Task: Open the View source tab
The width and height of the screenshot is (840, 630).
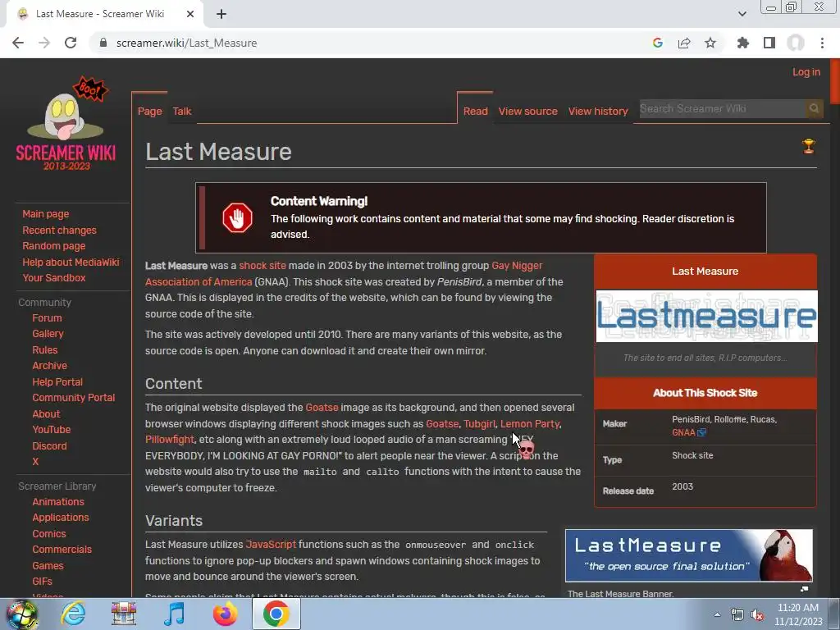Action: 527,112
